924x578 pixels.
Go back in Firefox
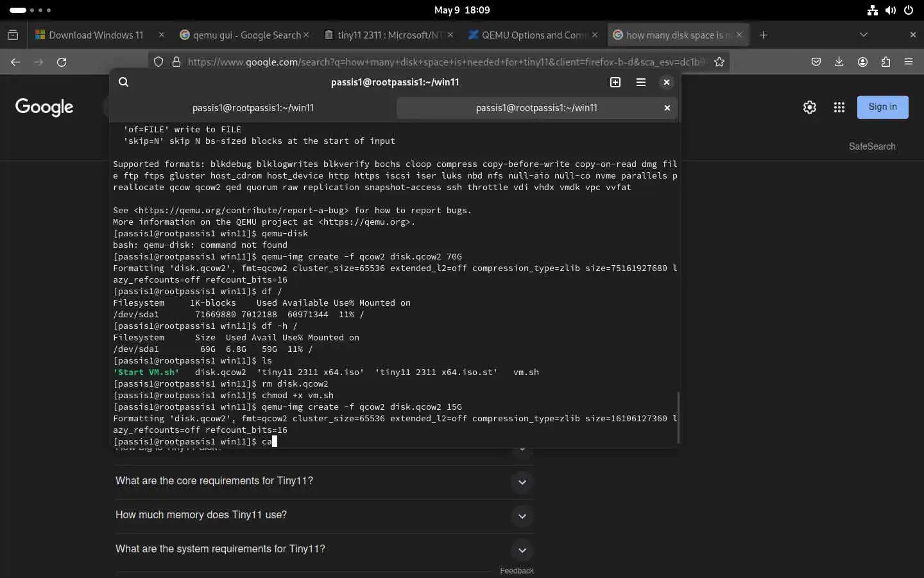(x=15, y=62)
